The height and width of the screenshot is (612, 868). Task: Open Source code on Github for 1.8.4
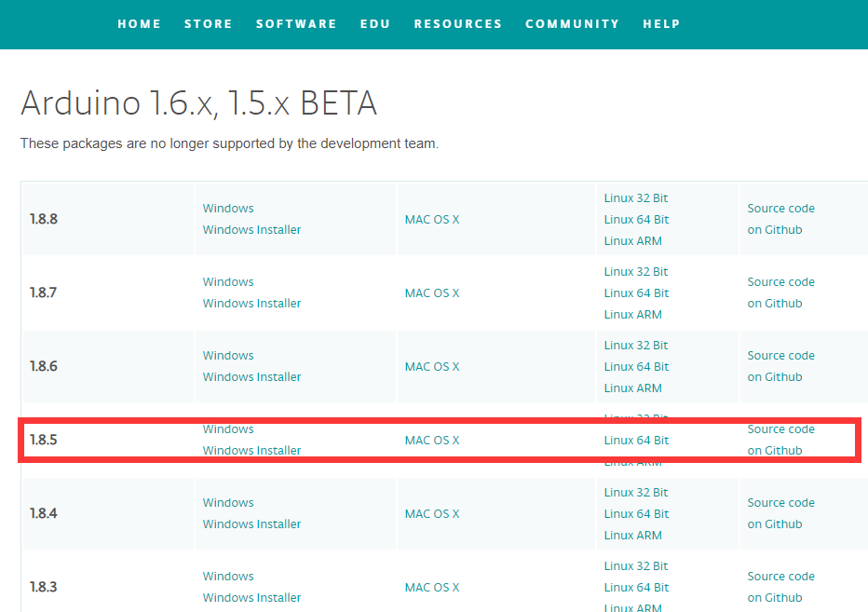pyautogui.click(x=780, y=513)
